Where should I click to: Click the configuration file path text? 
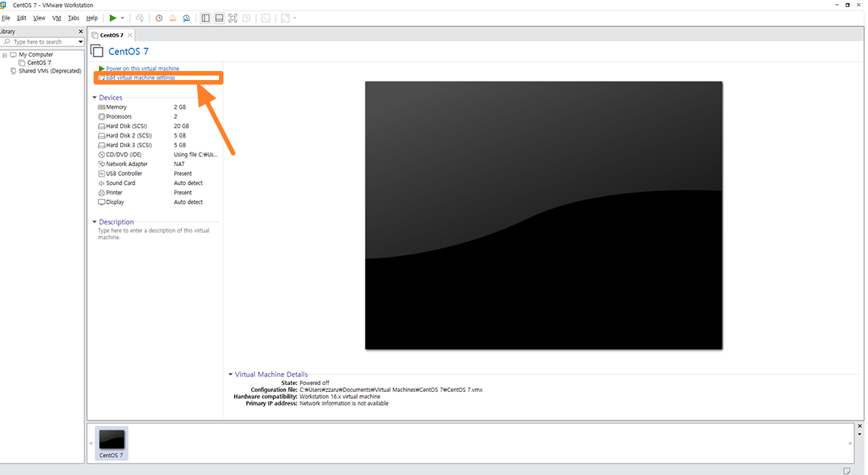(x=391, y=390)
